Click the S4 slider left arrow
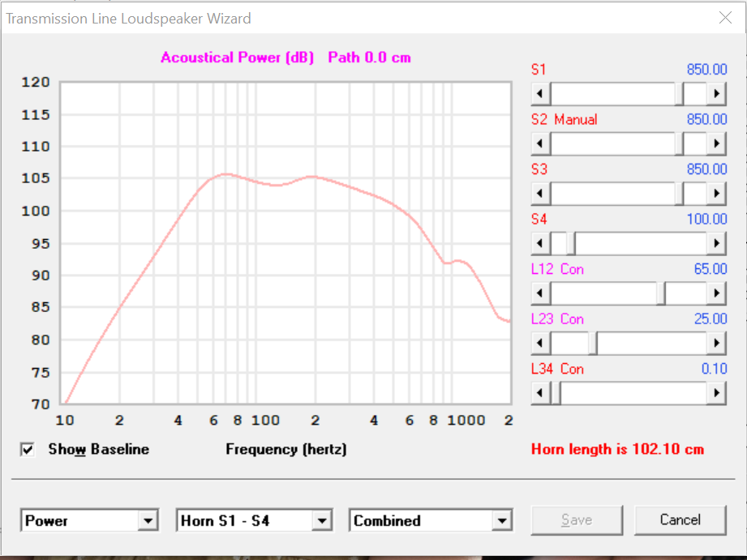 (541, 244)
